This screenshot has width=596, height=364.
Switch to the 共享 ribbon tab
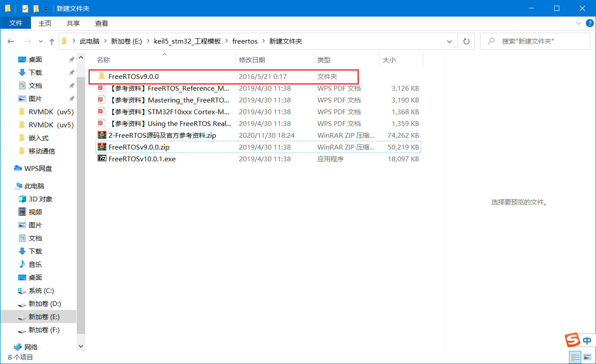tap(73, 23)
